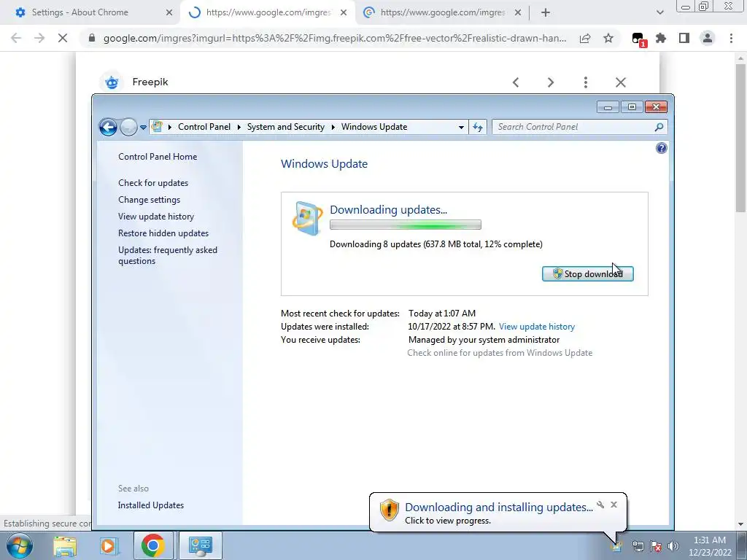Viewport: 747px width, 560px height.
Task: Go to Control Panel Home
Action: point(158,157)
